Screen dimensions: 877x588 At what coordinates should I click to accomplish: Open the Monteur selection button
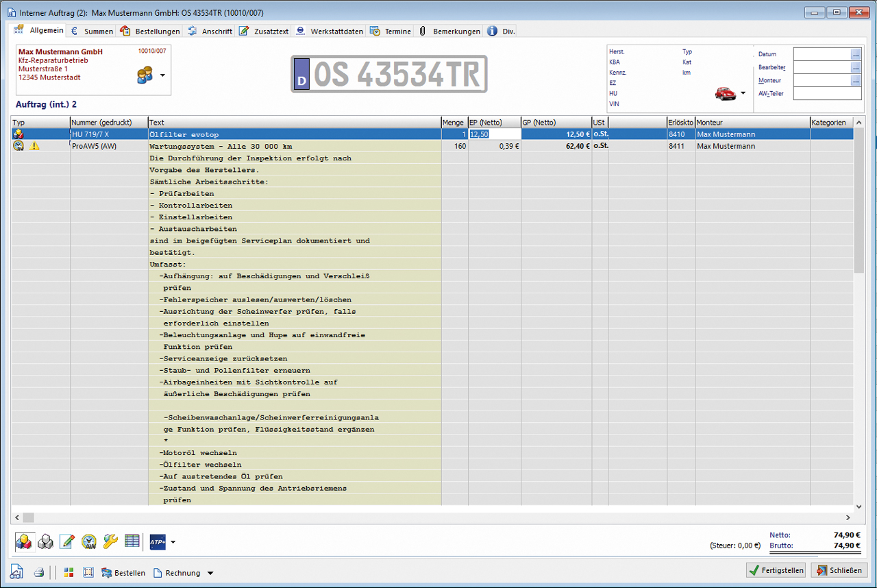(856, 80)
